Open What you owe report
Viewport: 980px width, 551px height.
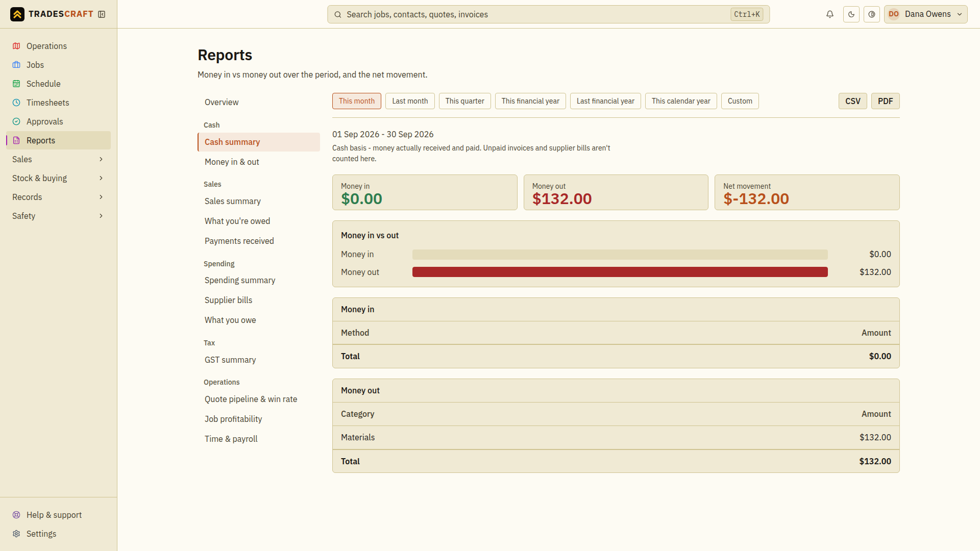click(x=259, y=320)
